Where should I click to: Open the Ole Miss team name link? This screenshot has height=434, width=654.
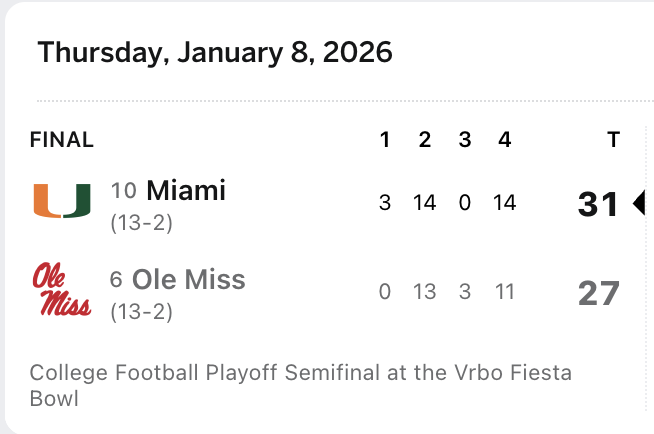pos(189,279)
